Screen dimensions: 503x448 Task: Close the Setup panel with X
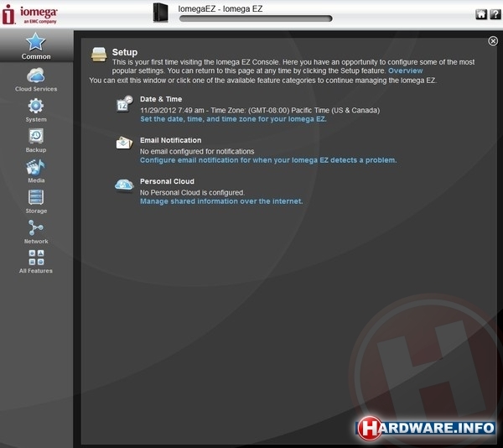point(493,41)
